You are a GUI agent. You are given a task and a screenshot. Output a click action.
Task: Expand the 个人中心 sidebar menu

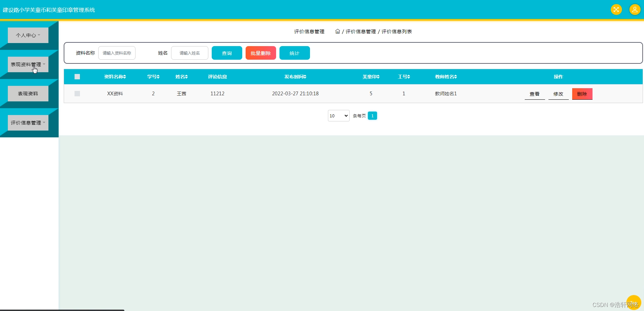tap(28, 35)
